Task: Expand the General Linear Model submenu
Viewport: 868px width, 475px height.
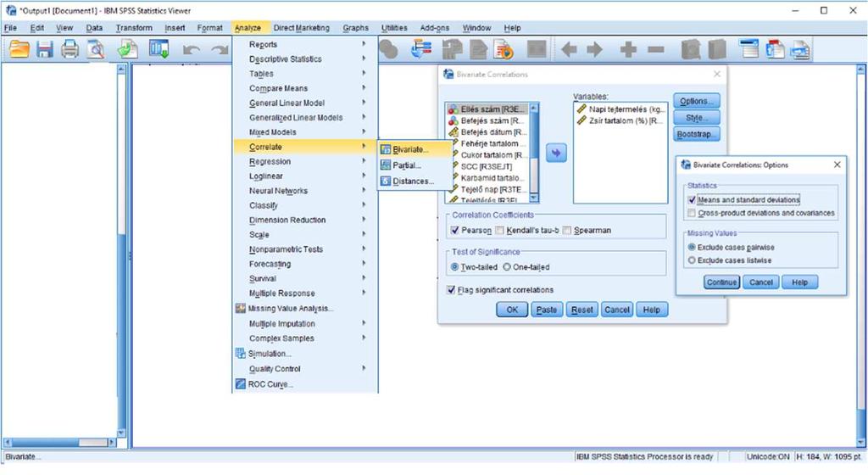Action: [305, 103]
